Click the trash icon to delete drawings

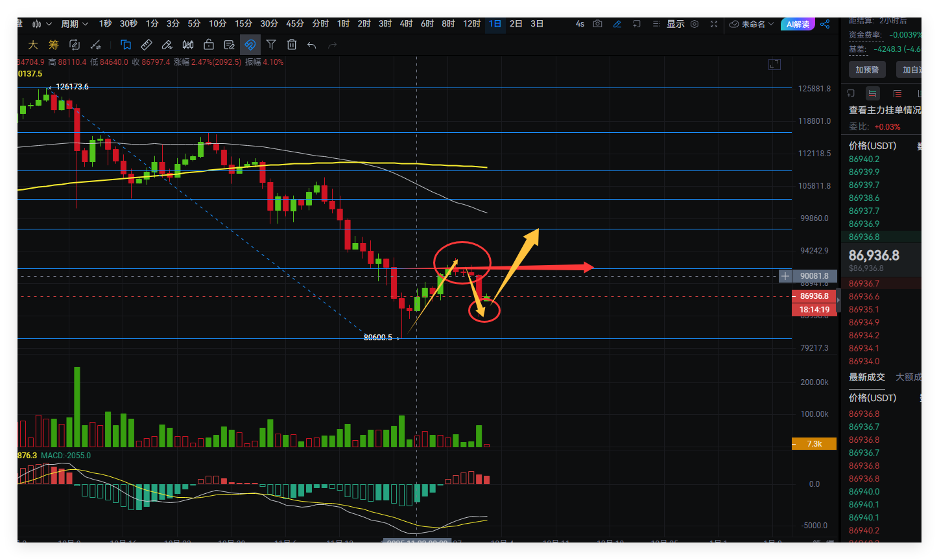pos(292,45)
